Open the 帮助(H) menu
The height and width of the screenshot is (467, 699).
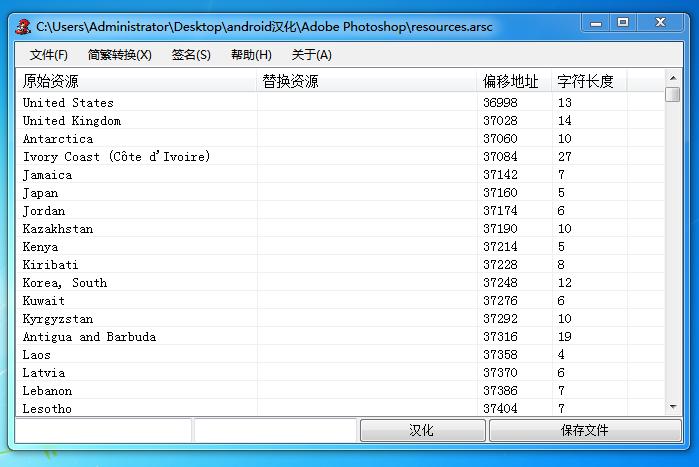[251, 55]
